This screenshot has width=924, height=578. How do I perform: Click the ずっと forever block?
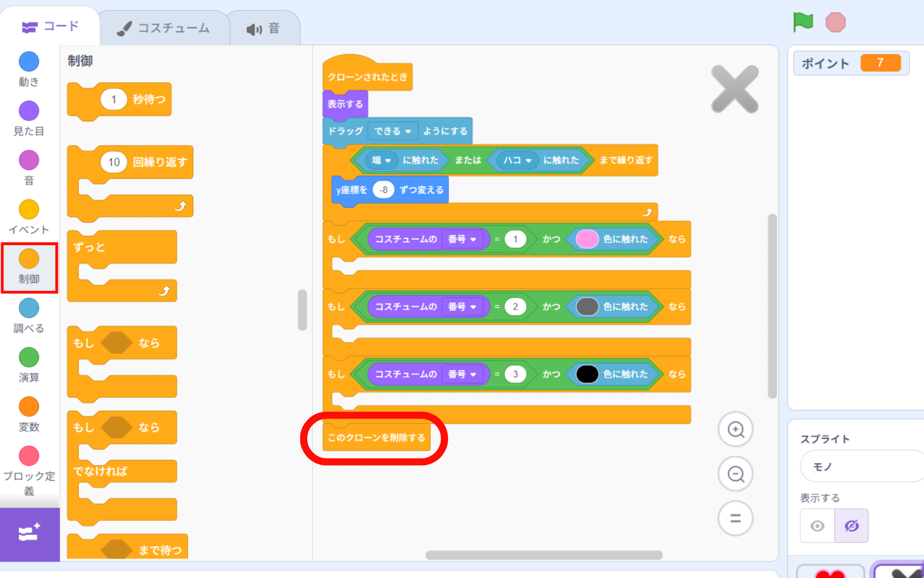coord(90,248)
